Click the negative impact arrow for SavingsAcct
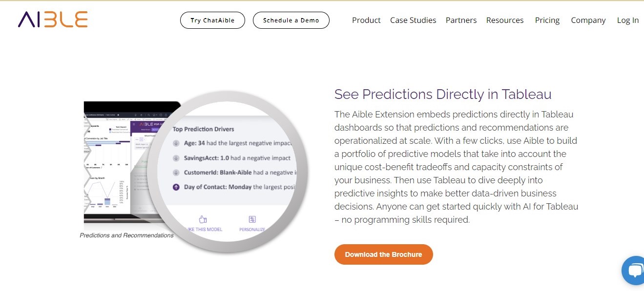The height and width of the screenshot is (291, 644). [x=176, y=157]
